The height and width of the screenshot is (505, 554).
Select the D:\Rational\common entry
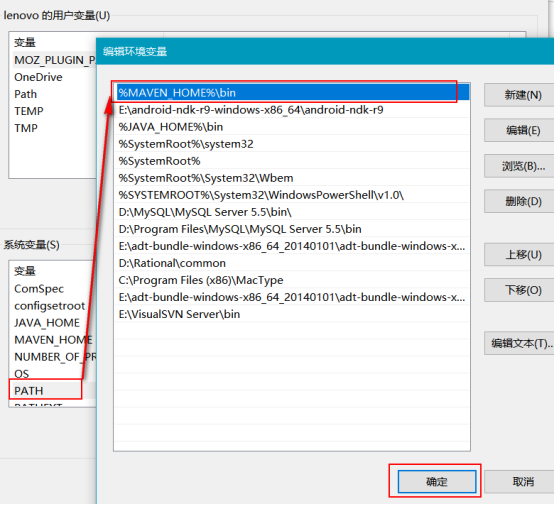pos(292,263)
